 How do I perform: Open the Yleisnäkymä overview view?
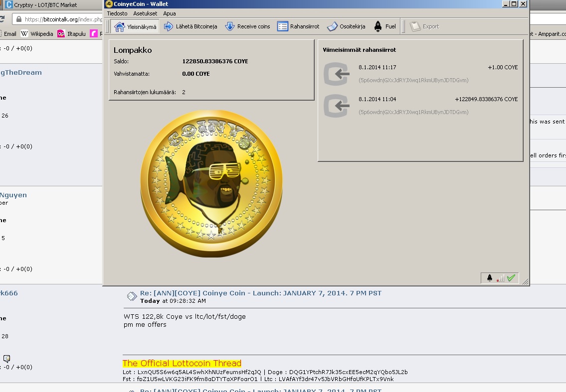click(135, 27)
